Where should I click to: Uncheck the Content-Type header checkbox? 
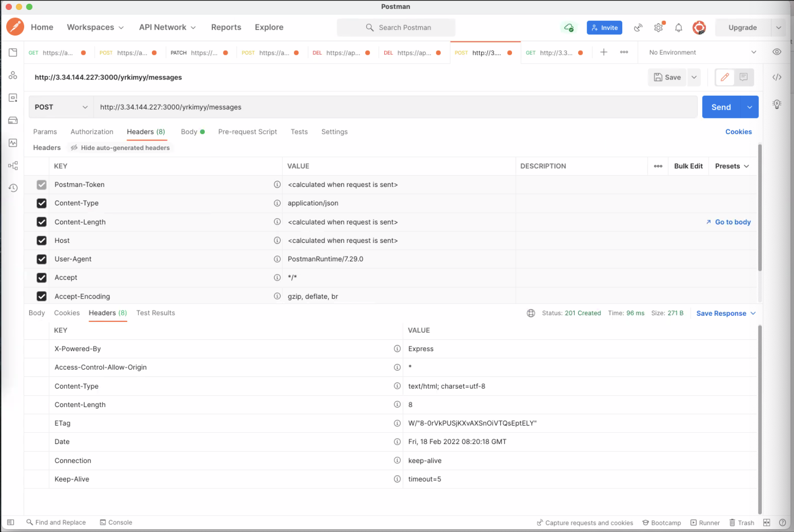tap(42, 203)
